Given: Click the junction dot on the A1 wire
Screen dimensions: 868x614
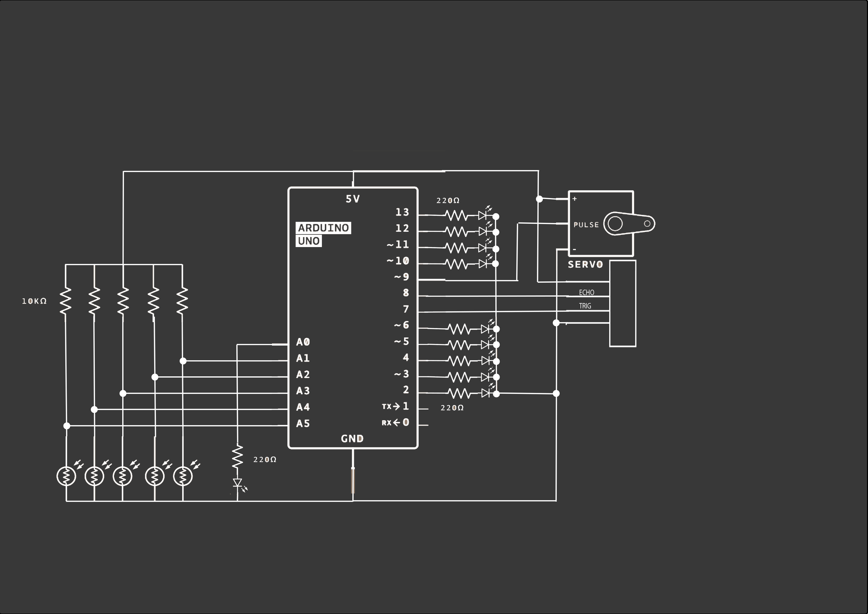Looking at the screenshot, I should click(x=183, y=361).
